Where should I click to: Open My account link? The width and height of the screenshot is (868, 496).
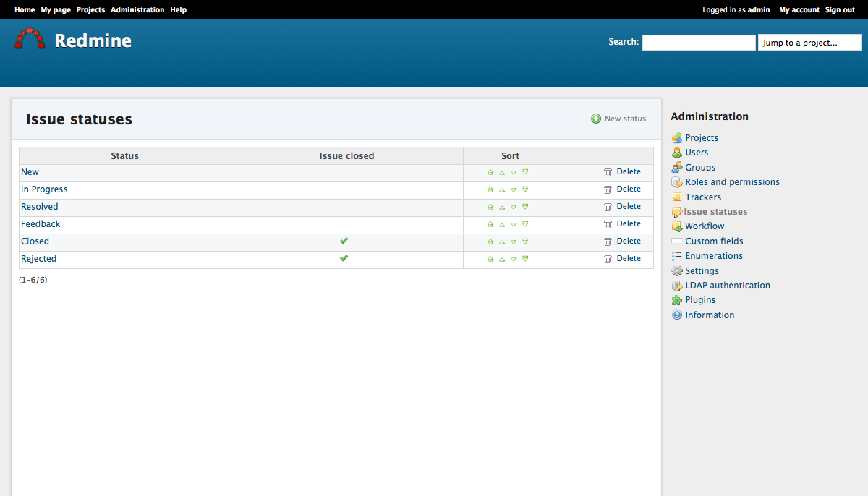click(799, 9)
